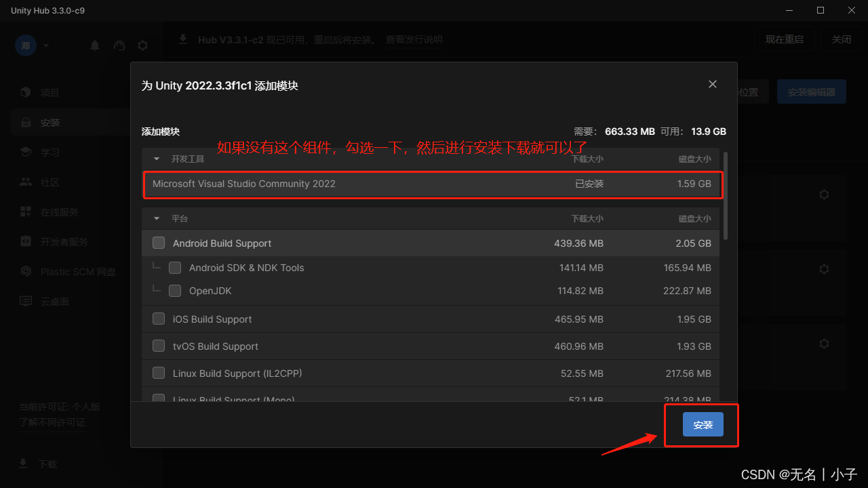Check Android Build Support checkbox
The height and width of the screenshot is (488, 868).
click(x=159, y=243)
